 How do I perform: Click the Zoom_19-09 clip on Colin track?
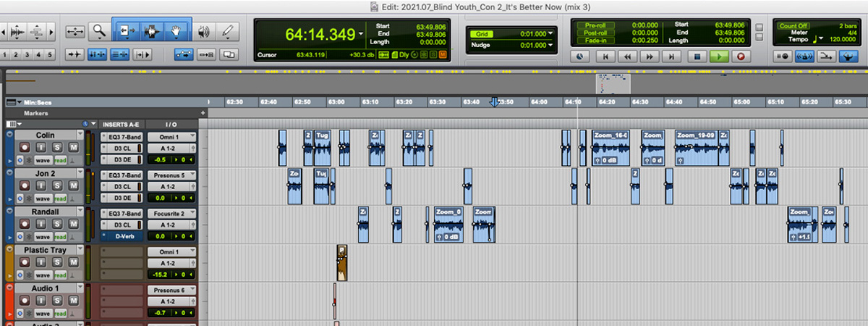coord(697,147)
